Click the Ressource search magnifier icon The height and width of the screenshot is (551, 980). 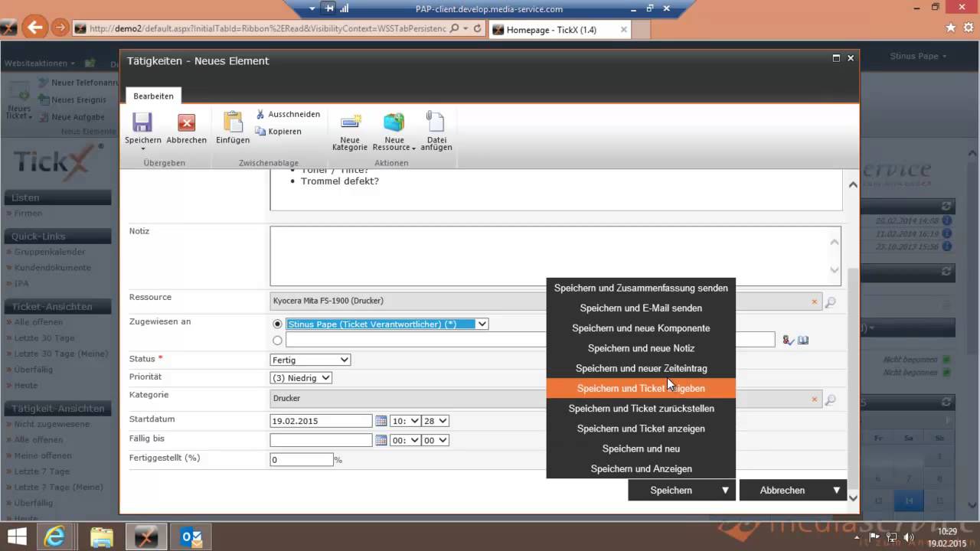pos(831,302)
